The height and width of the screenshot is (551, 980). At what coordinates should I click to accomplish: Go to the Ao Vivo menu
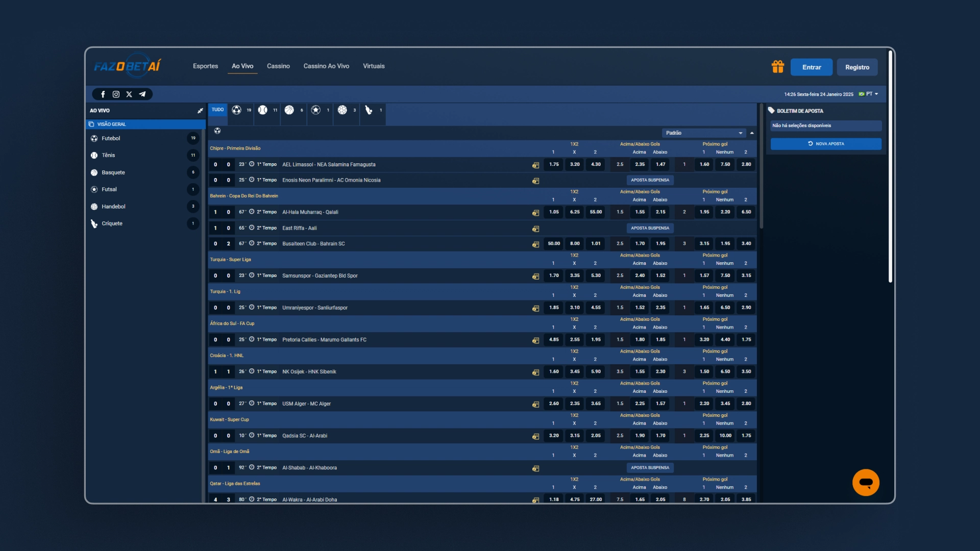point(242,66)
